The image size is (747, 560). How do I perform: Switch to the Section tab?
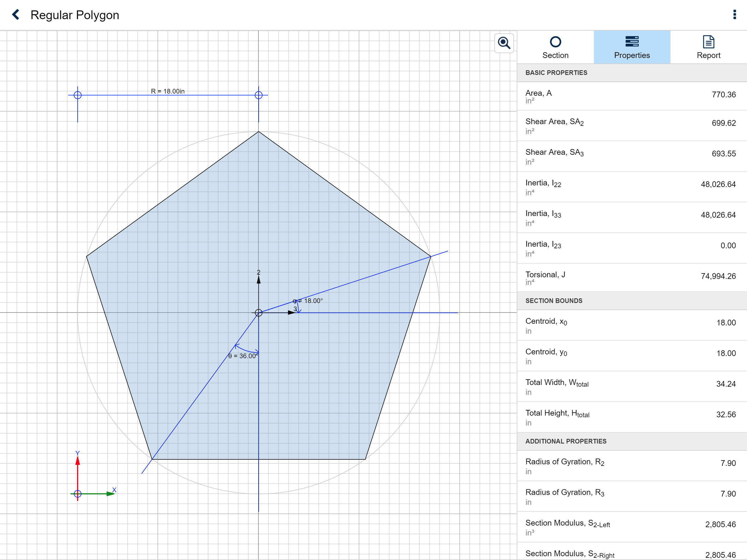pyautogui.click(x=555, y=47)
